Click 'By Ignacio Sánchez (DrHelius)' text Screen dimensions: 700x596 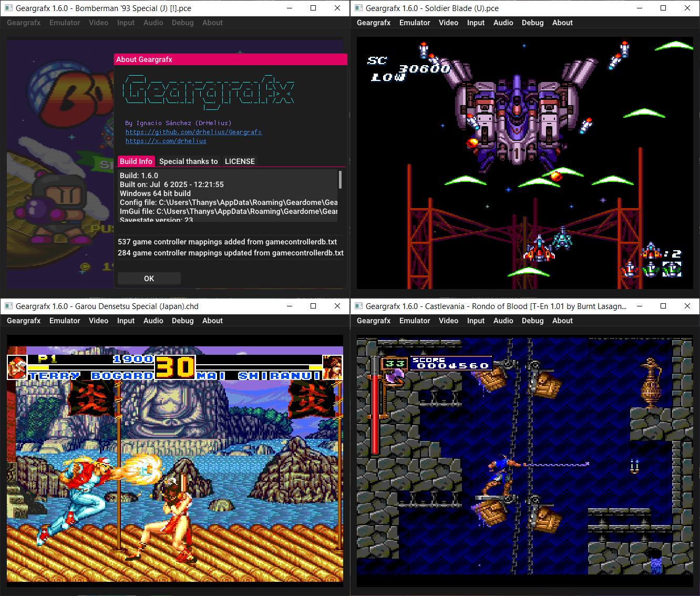click(x=178, y=123)
